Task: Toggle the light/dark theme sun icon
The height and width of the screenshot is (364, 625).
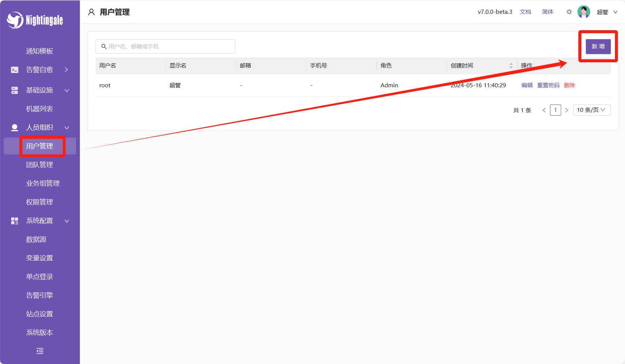Action: [569, 12]
